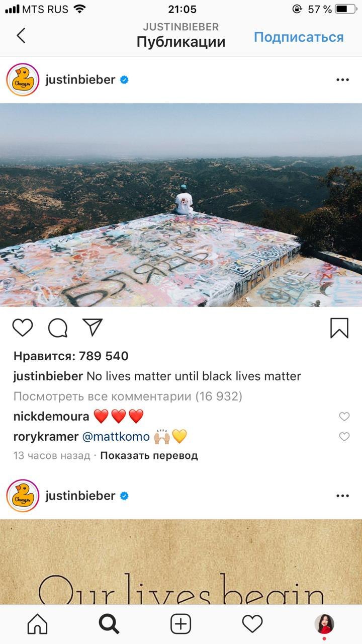The width and height of the screenshot is (362, 644).
Task: Save the post with the bookmark icon
Action: pos(339,328)
